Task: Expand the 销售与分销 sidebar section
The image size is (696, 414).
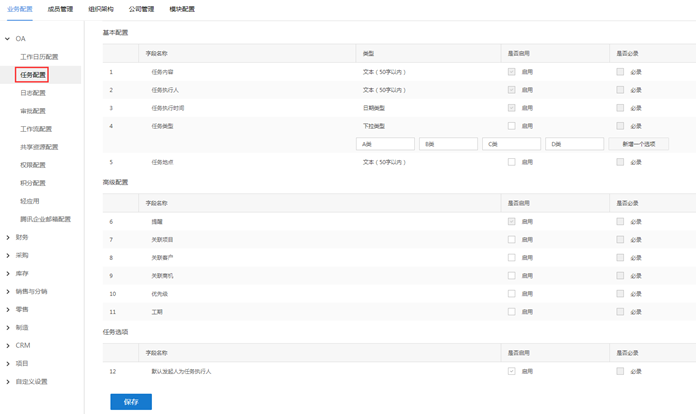Action: [x=8, y=292]
